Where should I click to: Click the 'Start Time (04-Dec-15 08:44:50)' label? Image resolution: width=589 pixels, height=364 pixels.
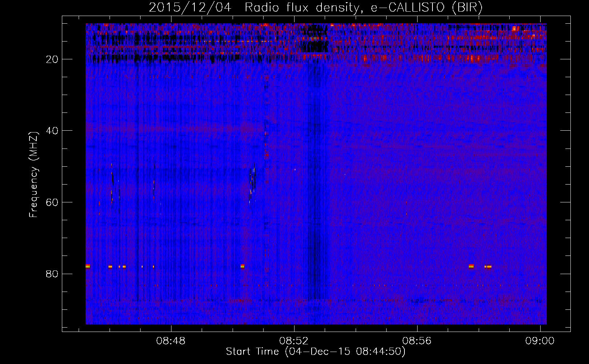click(x=316, y=352)
